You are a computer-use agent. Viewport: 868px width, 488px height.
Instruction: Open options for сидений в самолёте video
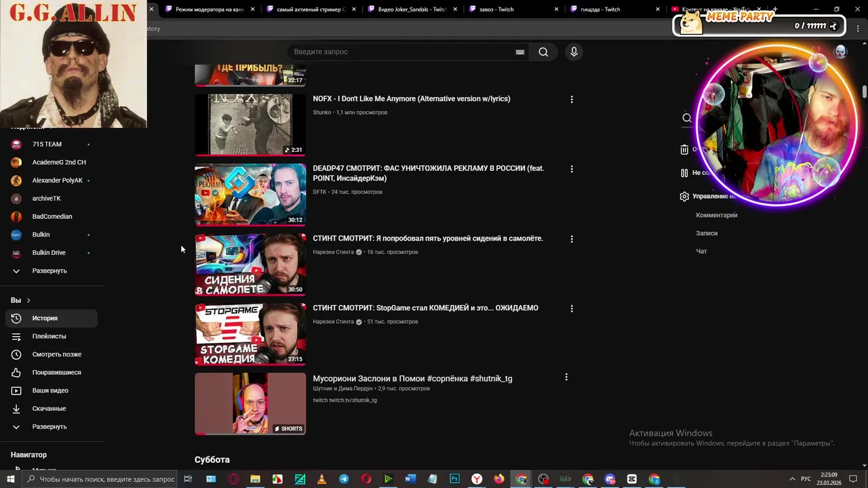pyautogui.click(x=572, y=239)
